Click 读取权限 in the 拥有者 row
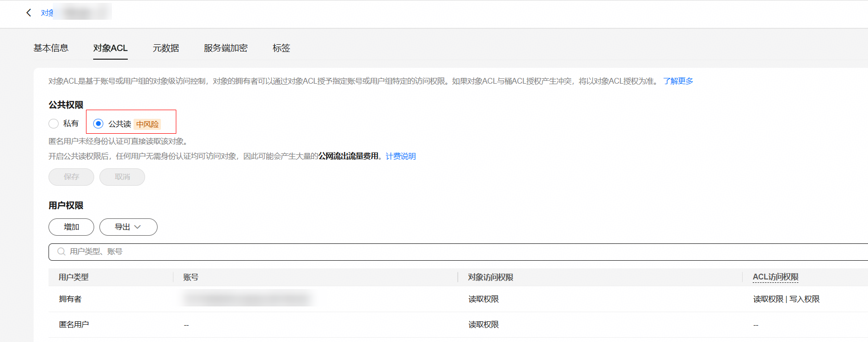The image size is (868, 342). (484, 299)
